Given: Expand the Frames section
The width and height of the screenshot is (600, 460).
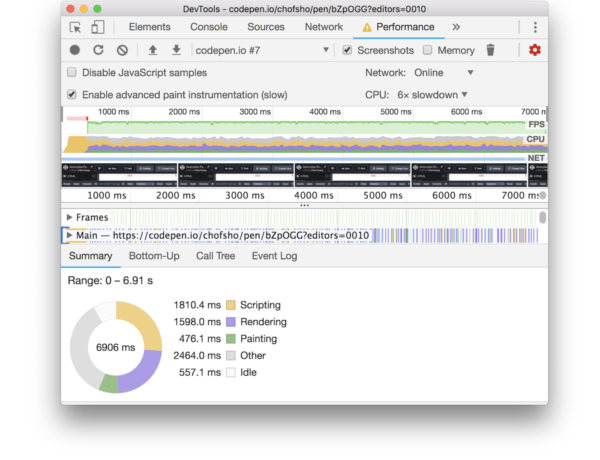Looking at the screenshot, I should pos(69,217).
